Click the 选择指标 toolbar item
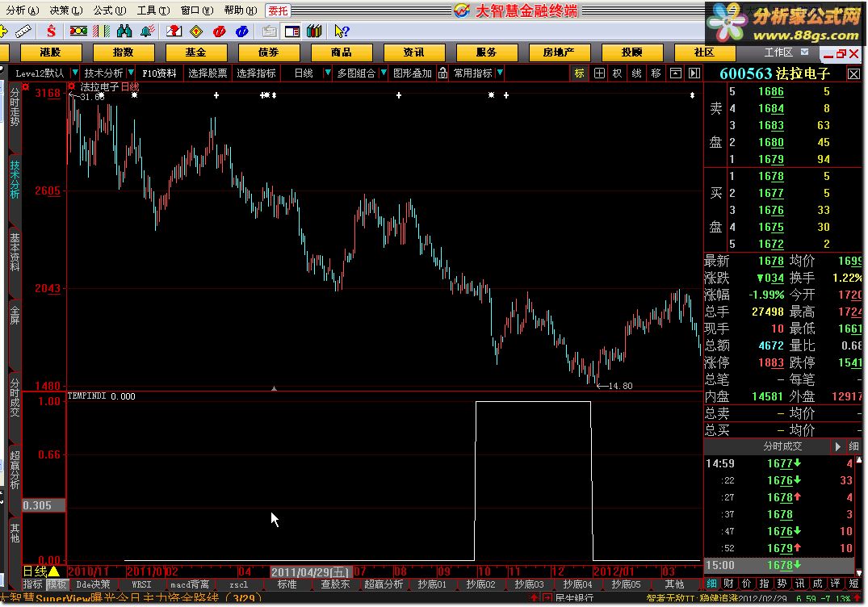 [256, 73]
